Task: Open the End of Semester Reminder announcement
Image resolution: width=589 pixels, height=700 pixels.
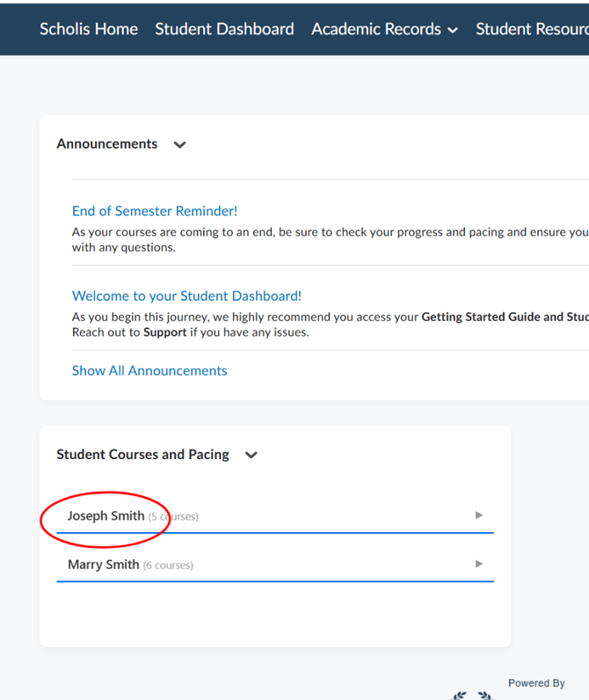Action: (x=155, y=211)
